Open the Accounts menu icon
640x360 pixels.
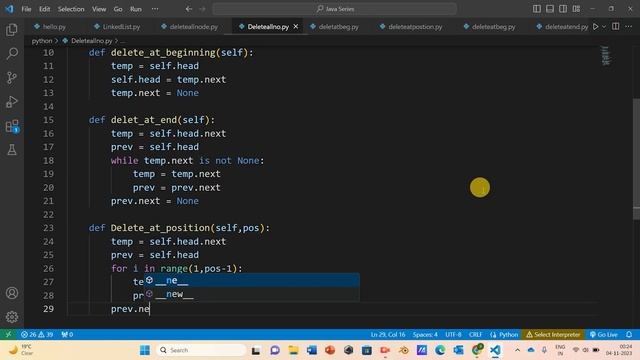click(12, 293)
